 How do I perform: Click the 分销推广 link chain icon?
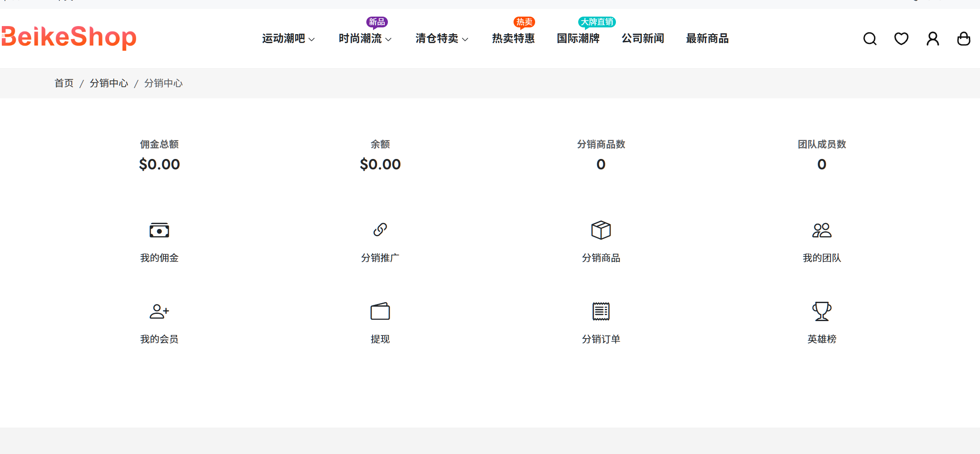[380, 230]
